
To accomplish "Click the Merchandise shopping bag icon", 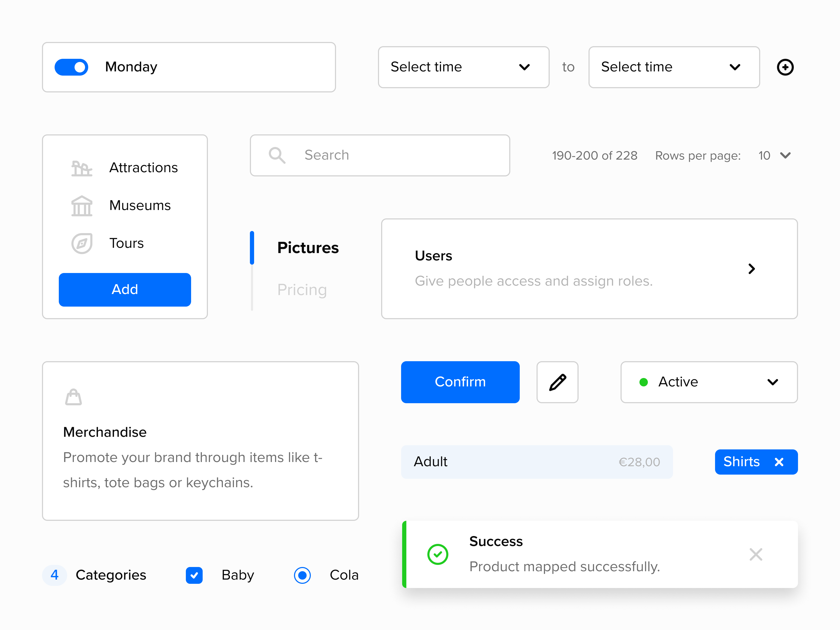I will (74, 397).
